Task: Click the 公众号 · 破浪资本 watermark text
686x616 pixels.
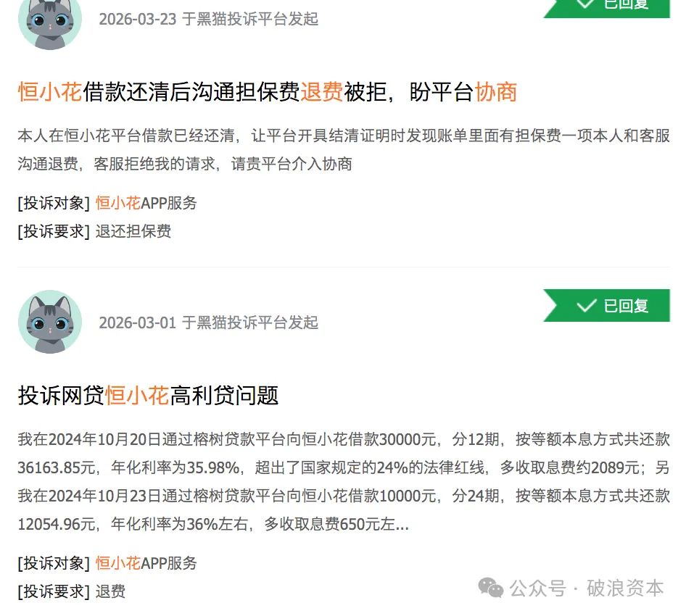Action: click(x=587, y=588)
